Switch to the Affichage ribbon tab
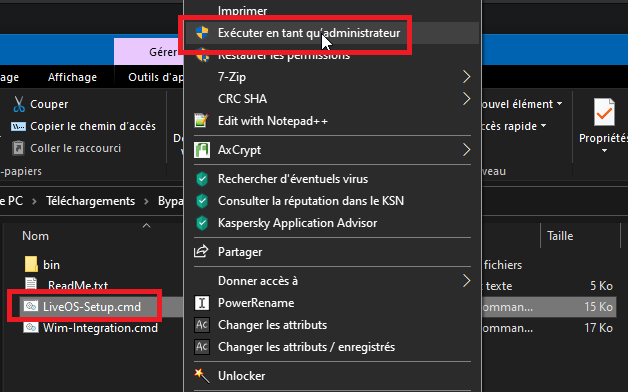 (x=72, y=77)
